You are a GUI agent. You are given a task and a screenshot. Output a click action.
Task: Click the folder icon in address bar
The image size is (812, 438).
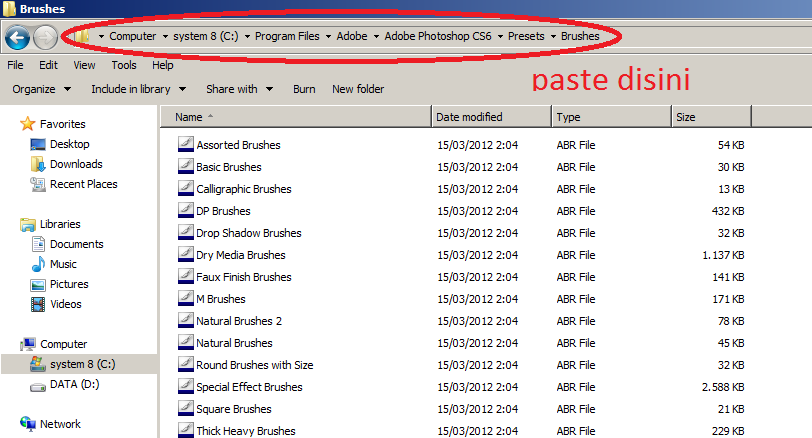[x=82, y=36]
